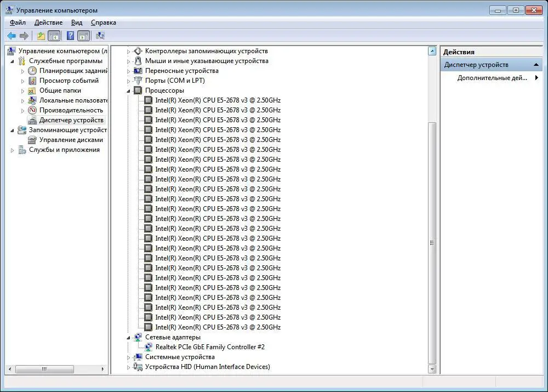Open the Действие menu
The image size is (548, 392).
(x=49, y=22)
